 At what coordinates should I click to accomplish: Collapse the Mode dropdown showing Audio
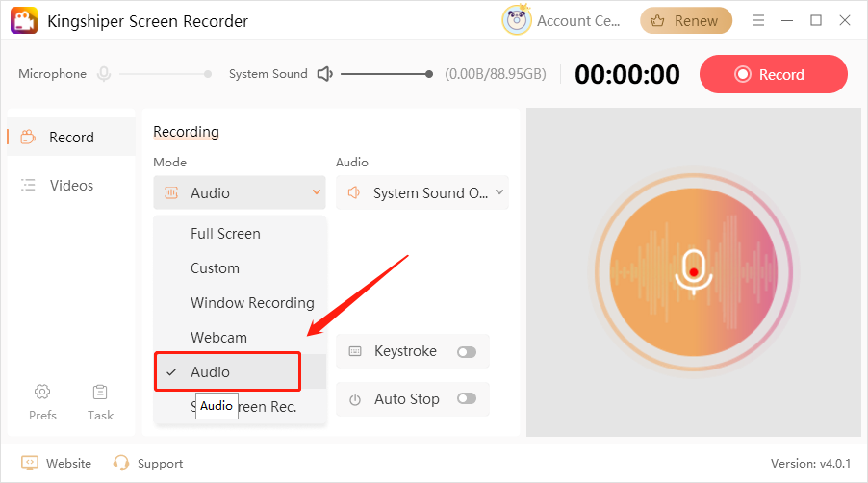(x=240, y=192)
